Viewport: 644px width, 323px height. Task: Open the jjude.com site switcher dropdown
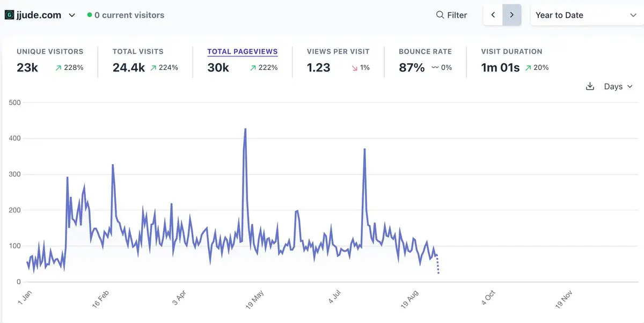coord(72,15)
